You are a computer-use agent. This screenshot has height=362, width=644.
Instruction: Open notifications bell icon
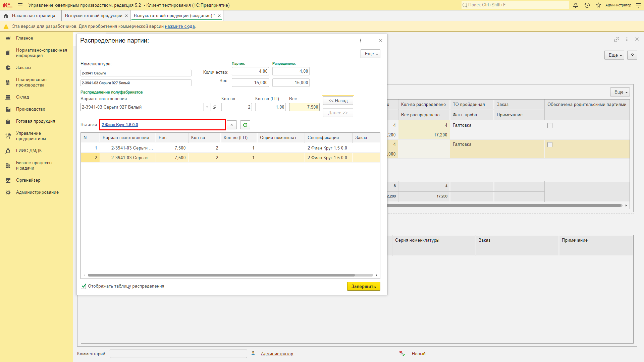[576, 5]
